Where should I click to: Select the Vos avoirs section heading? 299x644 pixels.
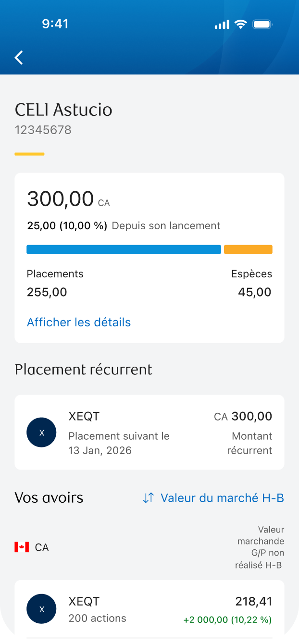pyautogui.click(x=49, y=497)
